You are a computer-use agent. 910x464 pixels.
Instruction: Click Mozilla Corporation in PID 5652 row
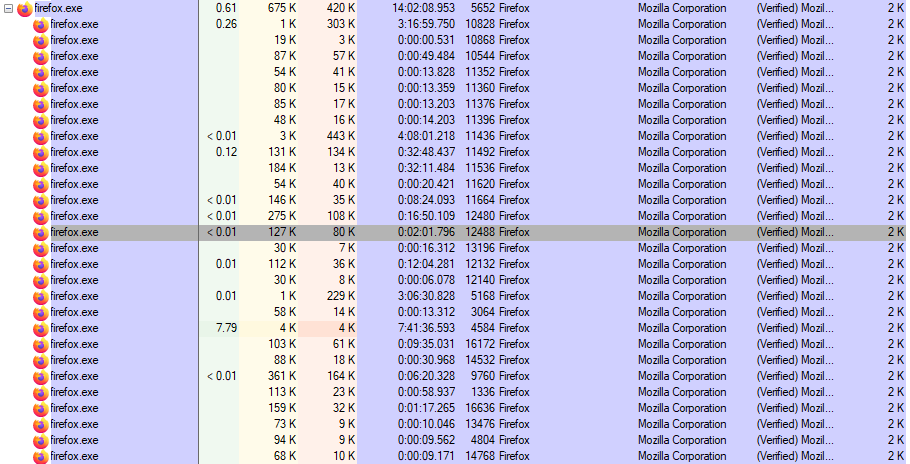pyautogui.click(x=682, y=8)
